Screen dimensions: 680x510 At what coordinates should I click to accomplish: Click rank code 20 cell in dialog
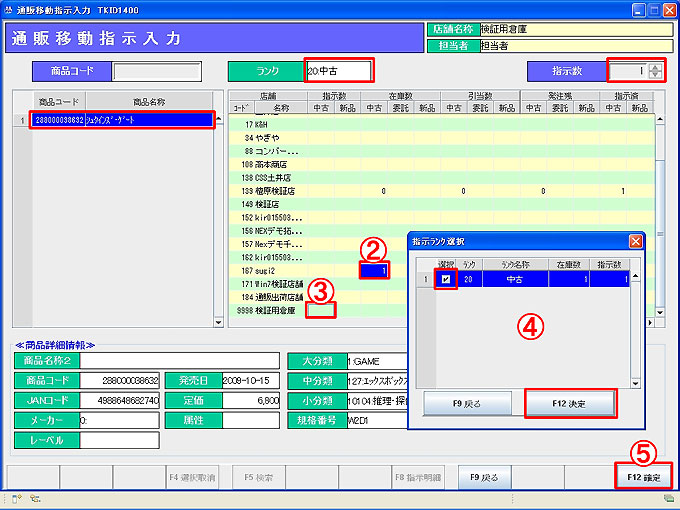coord(468,279)
